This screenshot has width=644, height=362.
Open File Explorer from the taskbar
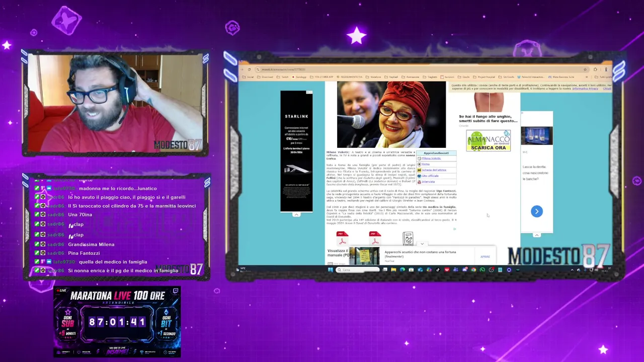point(393,269)
